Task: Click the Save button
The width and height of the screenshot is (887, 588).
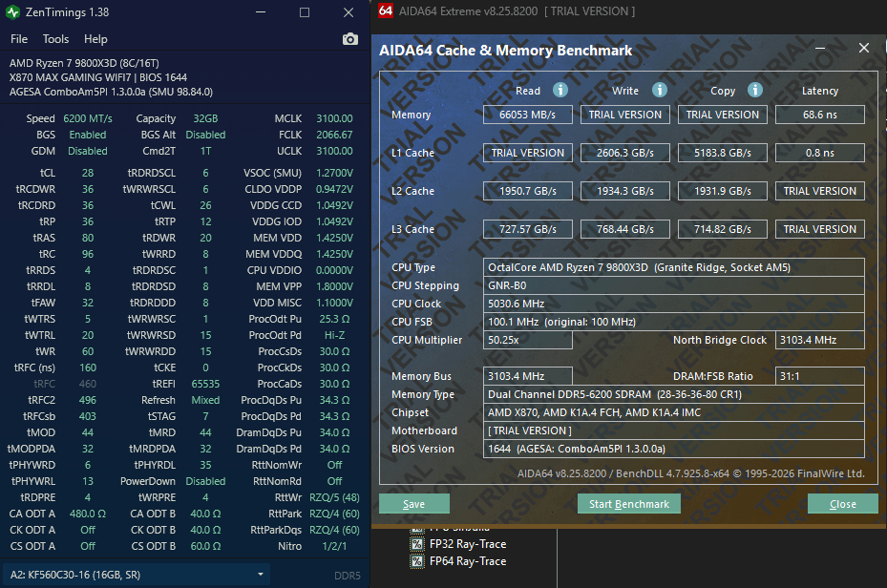Action: pyautogui.click(x=414, y=504)
